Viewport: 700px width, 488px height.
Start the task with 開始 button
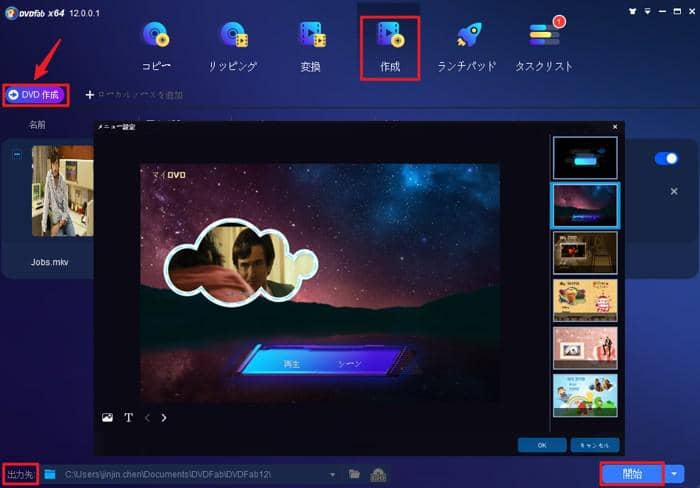632,474
